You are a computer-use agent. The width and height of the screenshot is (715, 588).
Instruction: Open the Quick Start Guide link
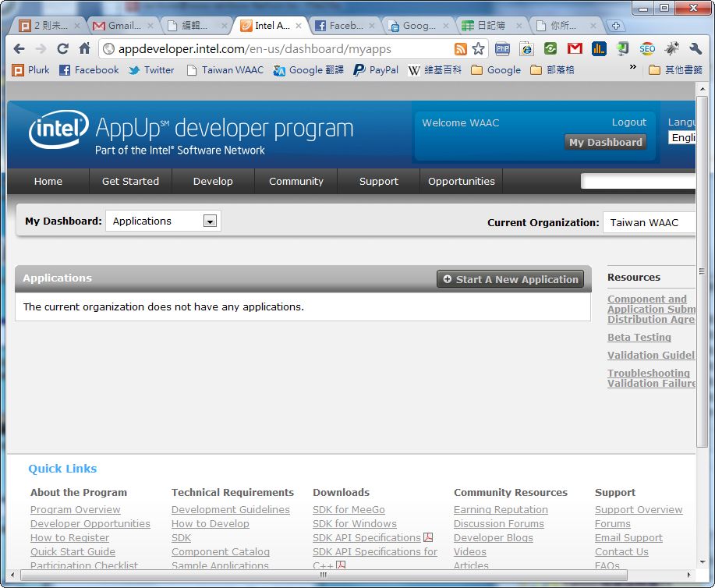73,552
